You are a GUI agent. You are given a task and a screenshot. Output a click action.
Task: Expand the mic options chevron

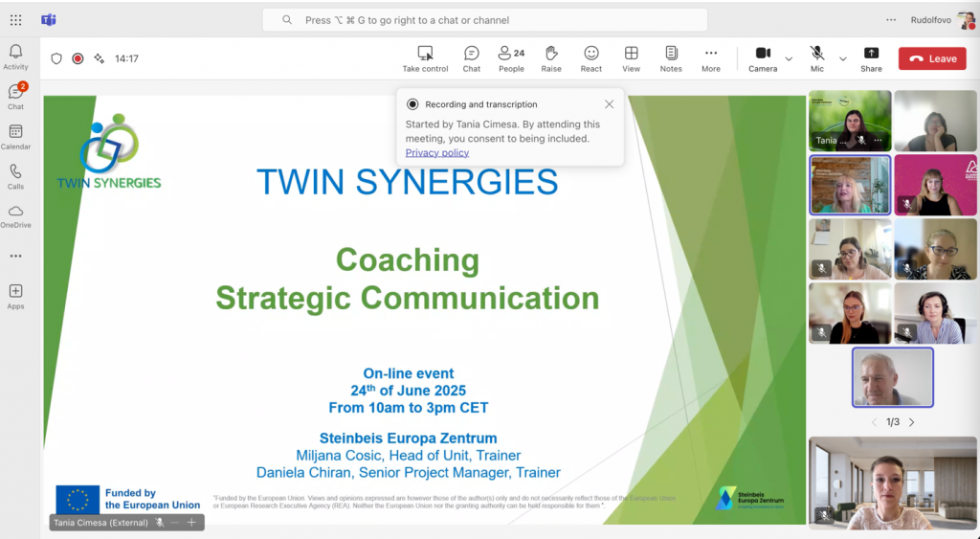842,58
